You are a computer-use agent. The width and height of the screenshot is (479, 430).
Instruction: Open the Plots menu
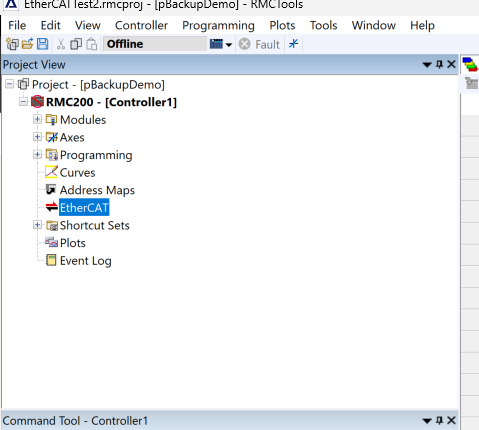tap(282, 25)
